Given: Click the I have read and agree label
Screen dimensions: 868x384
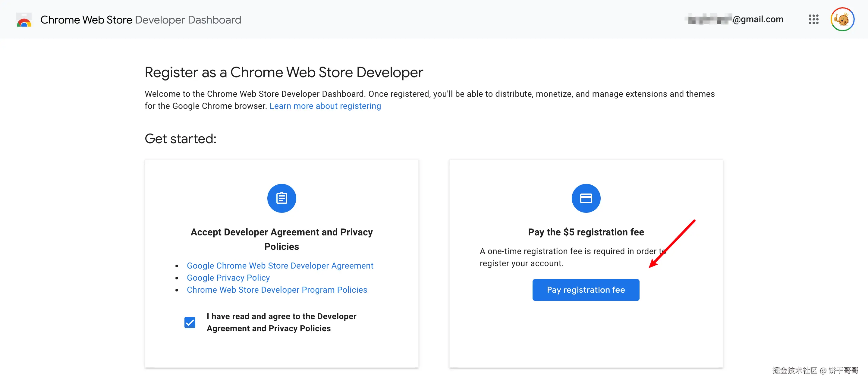Looking at the screenshot, I should click(281, 322).
